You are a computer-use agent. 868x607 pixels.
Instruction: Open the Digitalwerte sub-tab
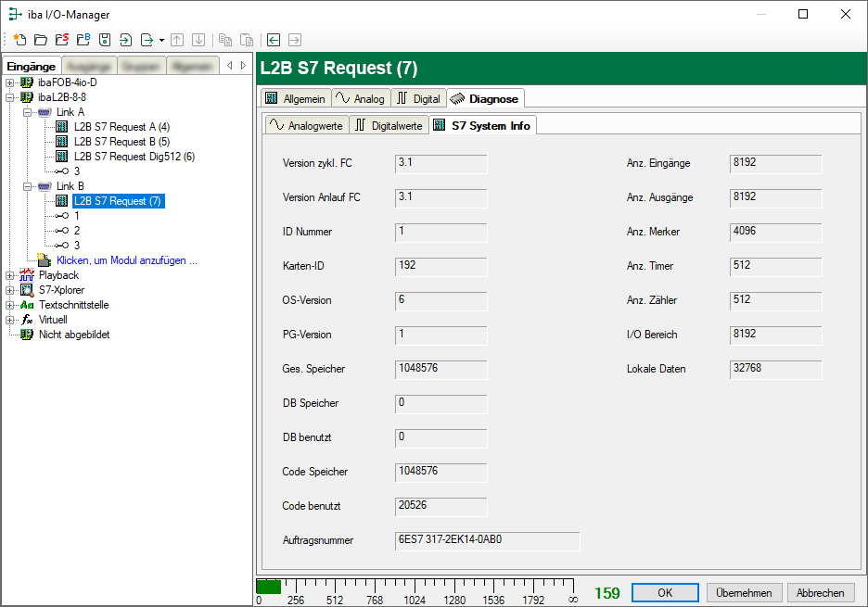point(389,125)
